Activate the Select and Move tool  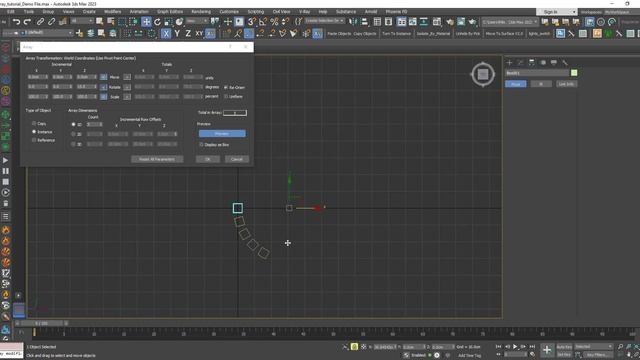(146, 22)
